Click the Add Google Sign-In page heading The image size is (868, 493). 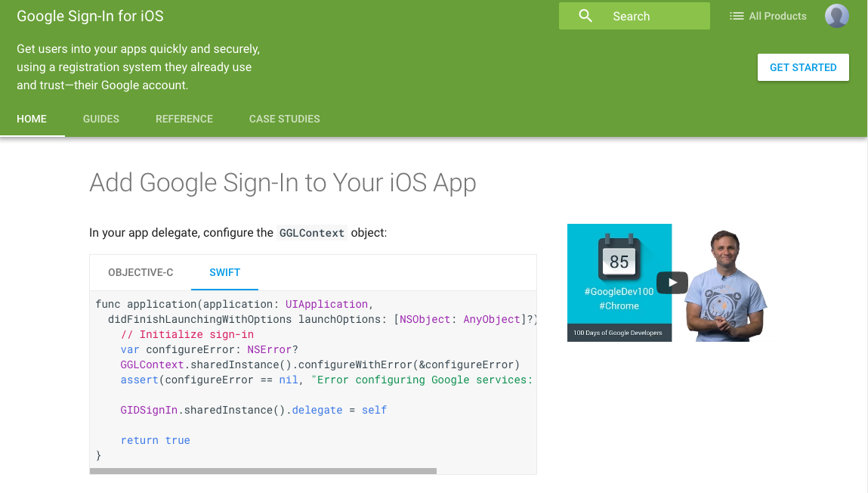pos(283,183)
